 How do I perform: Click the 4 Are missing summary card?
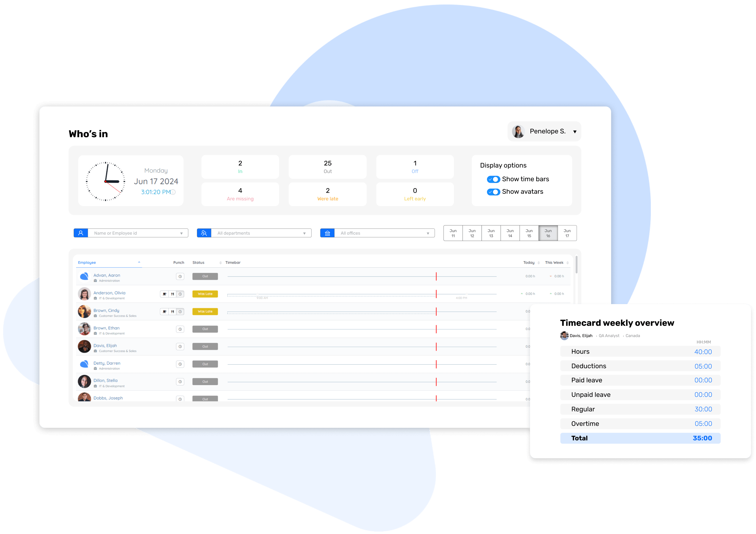[x=240, y=194]
